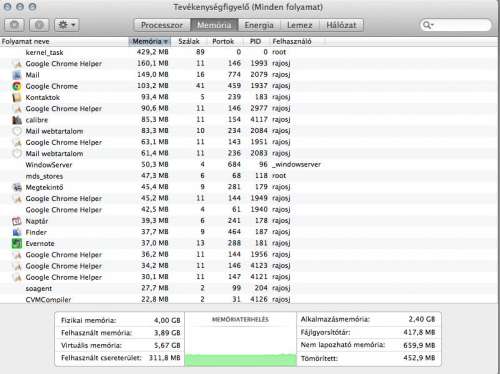Click the search field
This screenshot has width=500, height=374.
pos(455,25)
